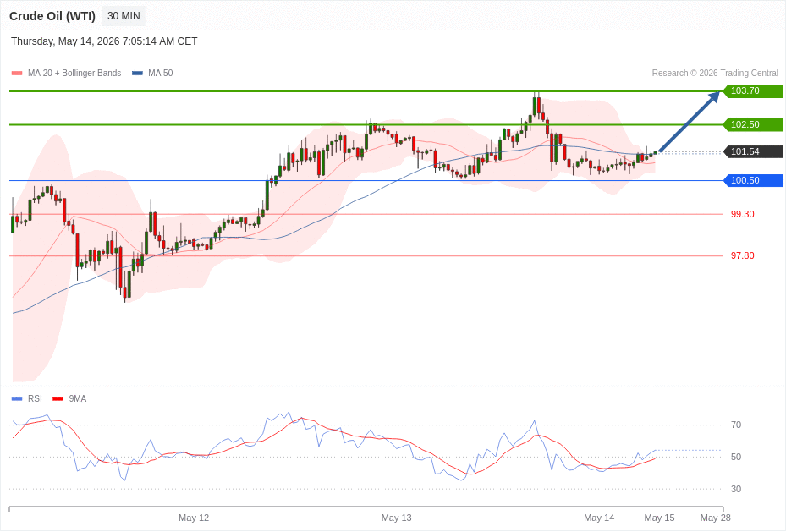Click the black 101.54 current price tag

click(x=753, y=151)
